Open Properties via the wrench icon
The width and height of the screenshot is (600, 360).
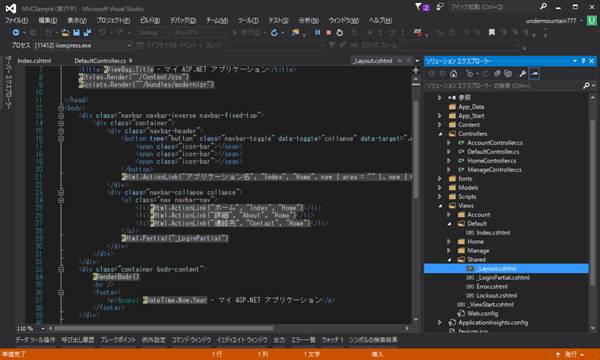[523, 73]
